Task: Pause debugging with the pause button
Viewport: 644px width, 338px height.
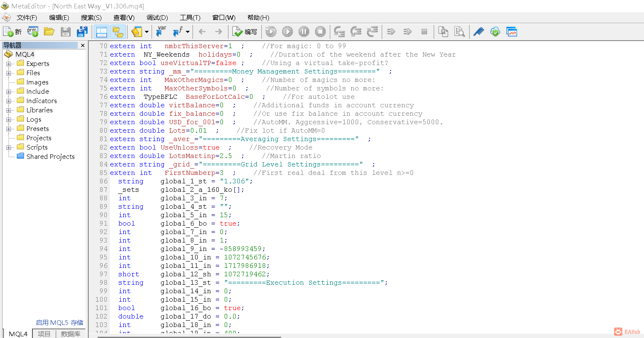Action: pos(304,32)
